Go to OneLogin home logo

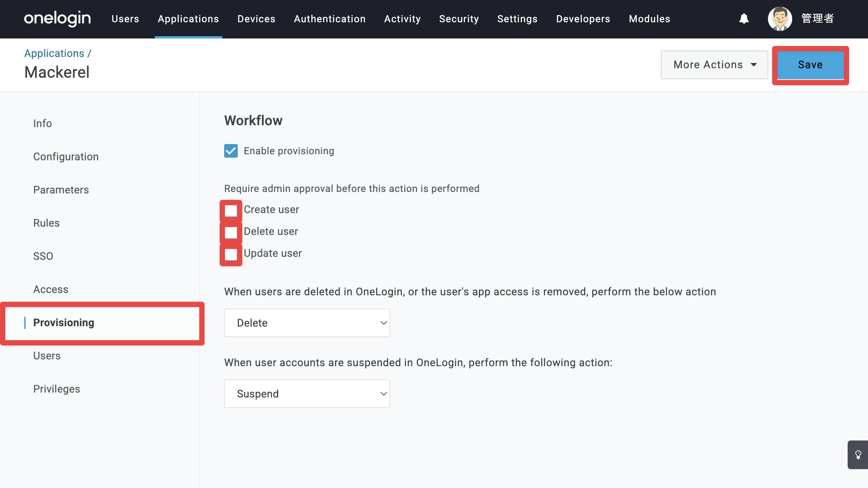coord(57,18)
